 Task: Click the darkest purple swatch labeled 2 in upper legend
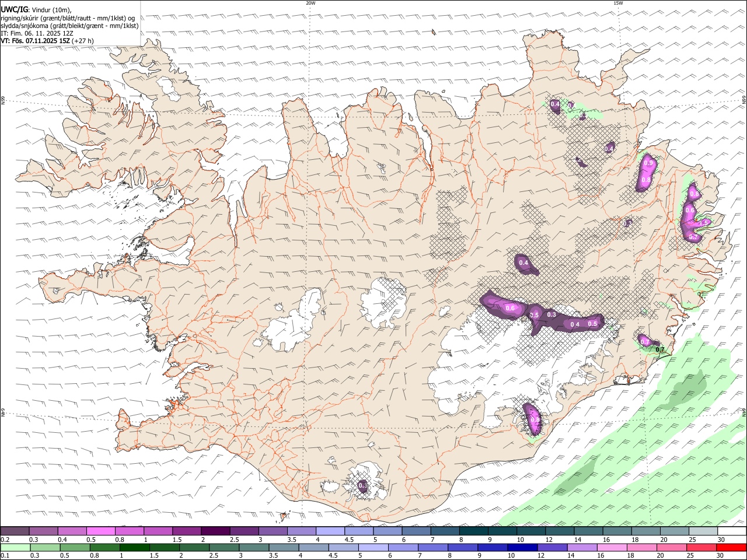click(x=215, y=531)
